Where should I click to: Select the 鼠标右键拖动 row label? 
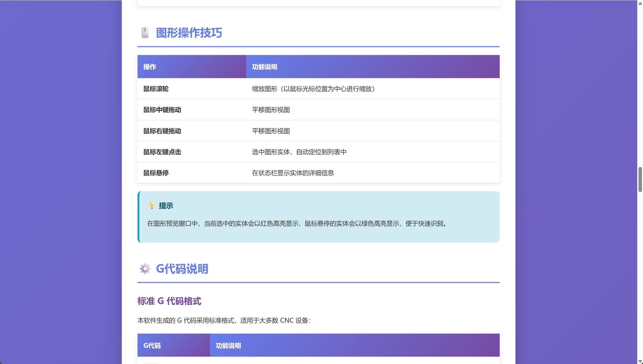pyautogui.click(x=162, y=131)
